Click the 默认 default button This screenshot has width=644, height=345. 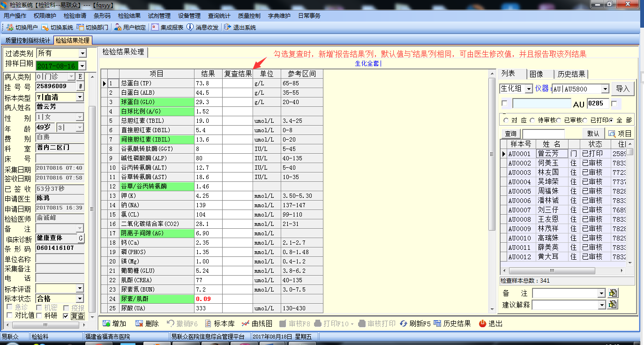pyautogui.click(x=593, y=134)
